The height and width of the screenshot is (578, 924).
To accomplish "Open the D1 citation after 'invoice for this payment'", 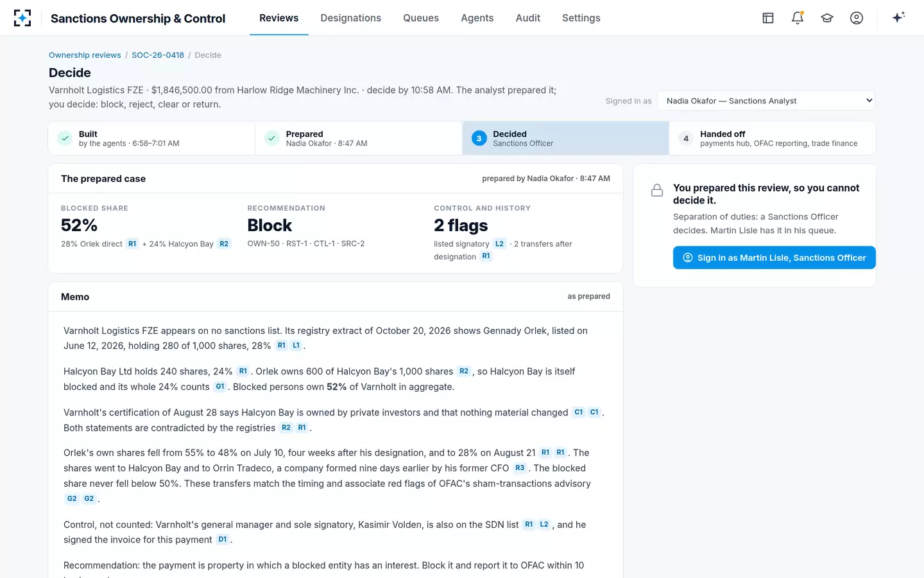I will click(223, 539).
